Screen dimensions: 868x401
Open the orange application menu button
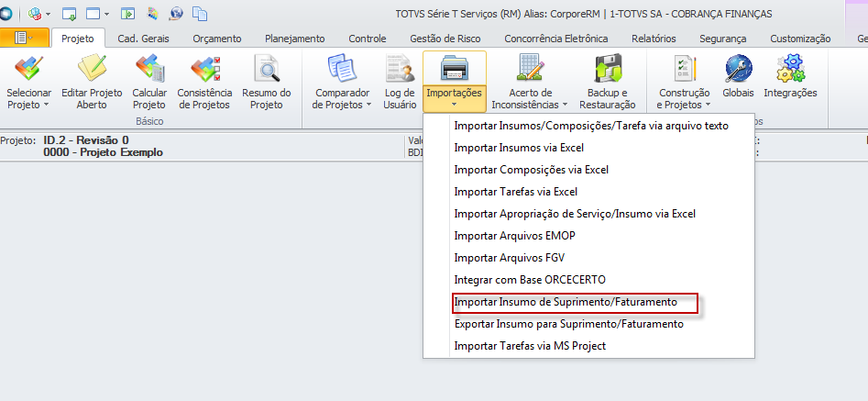click(25, 38)
